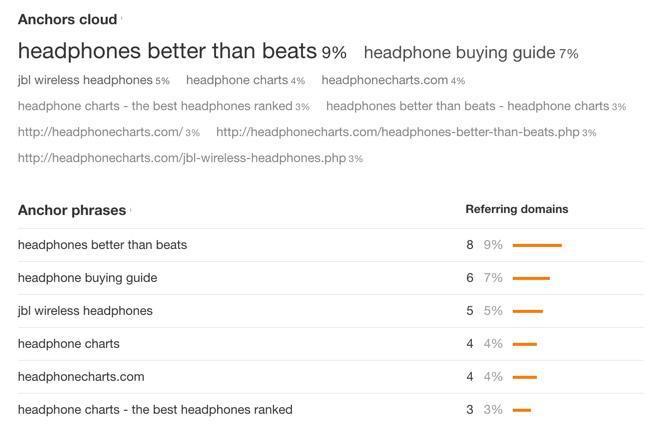
Task: Select 'headphone charts - the best headphones ranked' cloud anchor
Action: (x=155, y=106)
